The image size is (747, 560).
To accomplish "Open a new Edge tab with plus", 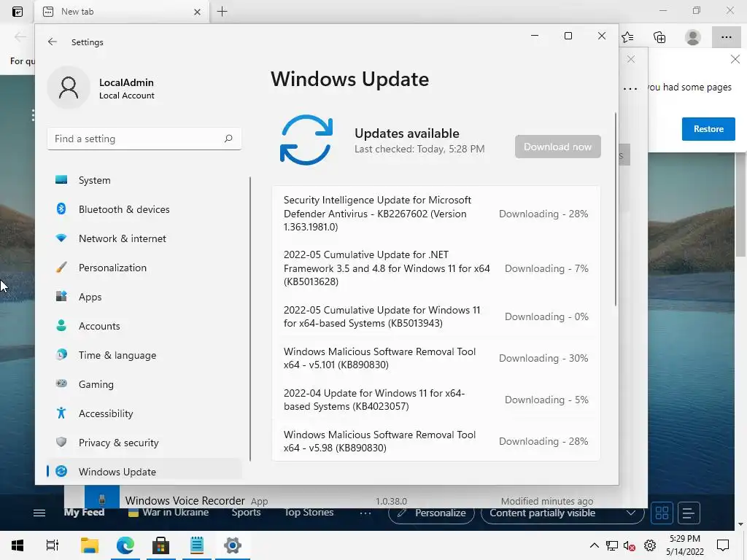I will 222,12.
